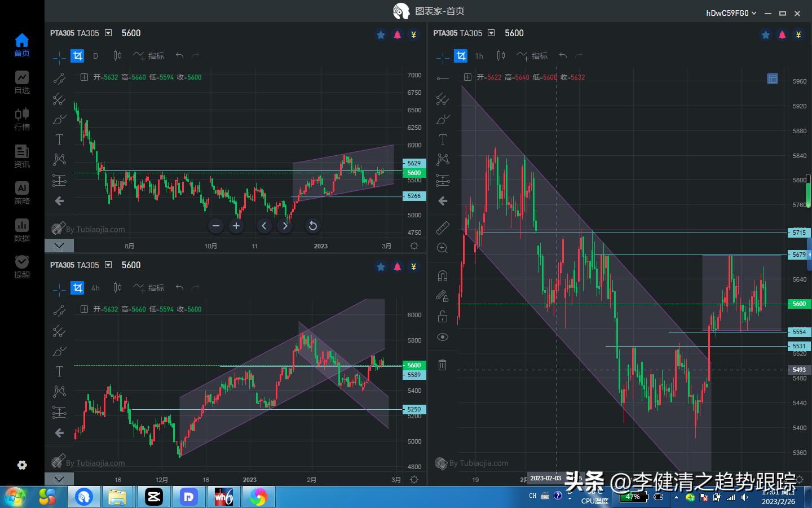Click the trash icon to delete all drawings

443,365
